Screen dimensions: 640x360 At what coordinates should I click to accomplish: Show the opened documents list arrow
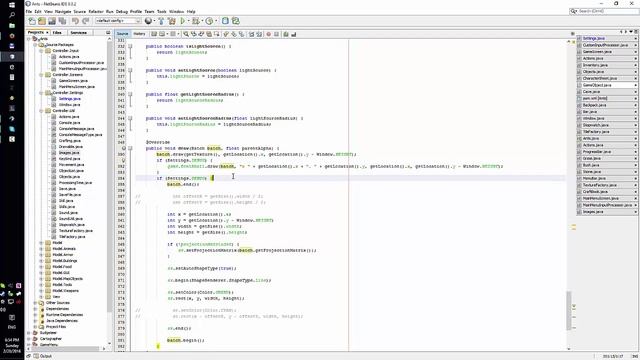[x=631, y=31]
